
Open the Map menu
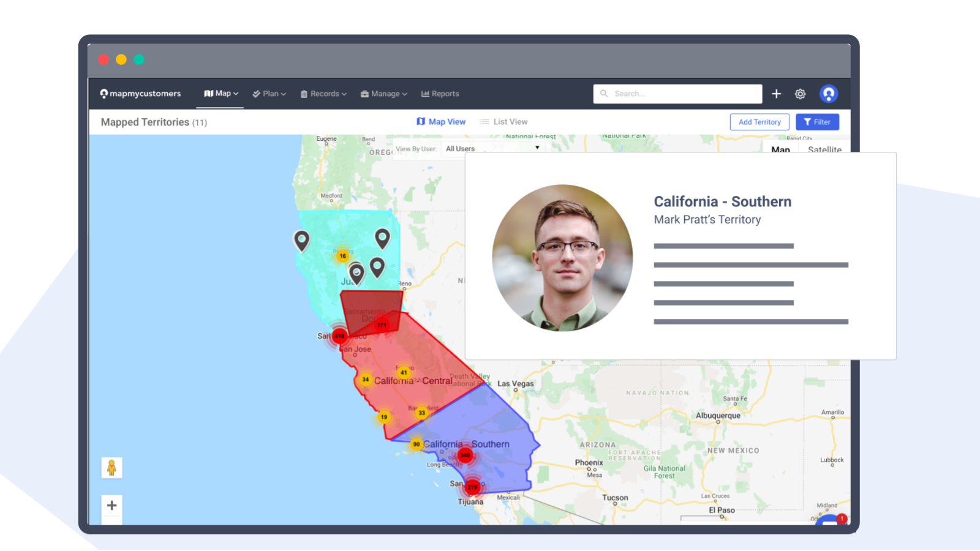221,94
